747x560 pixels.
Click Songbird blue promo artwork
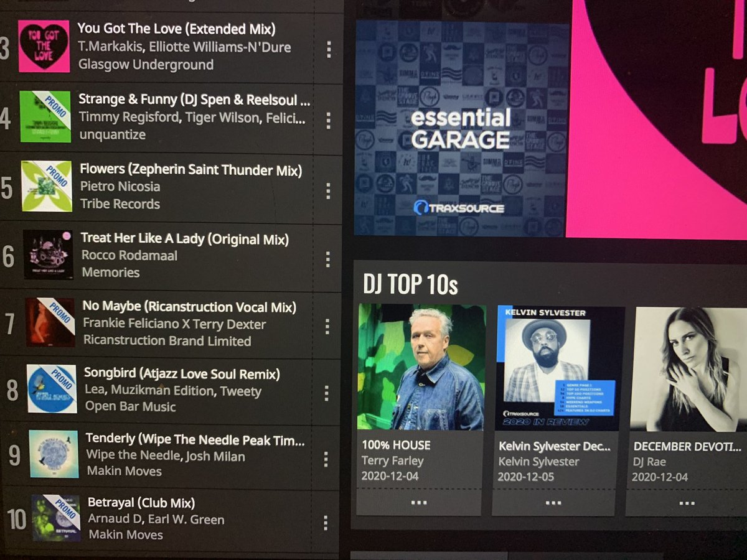coord(52,389)
